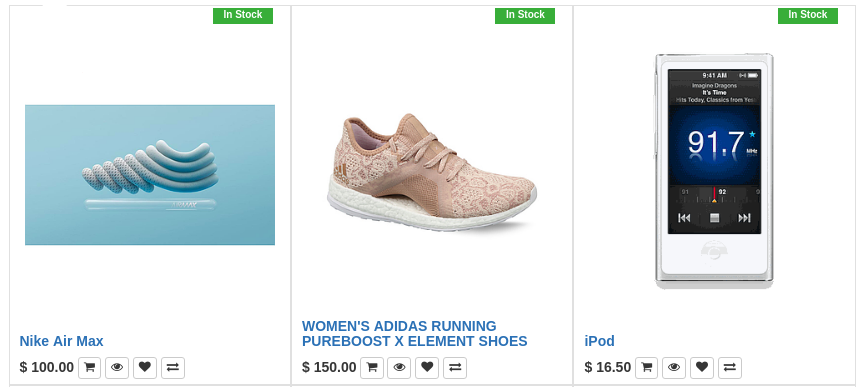Click the iPod product image
This screenshot has width=868, height=387.
tap(714, 171)
